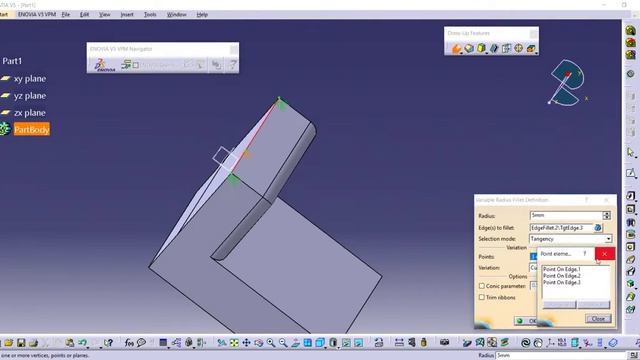This screenshot has height=360, width=640.
Task: Close the Dress-Up Features toolbar
Action: 533,33
